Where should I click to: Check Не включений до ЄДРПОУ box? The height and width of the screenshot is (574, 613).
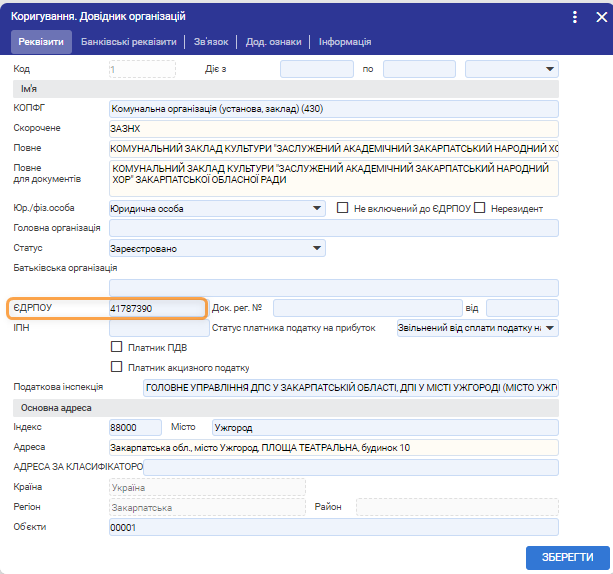[x=342, y=208]
